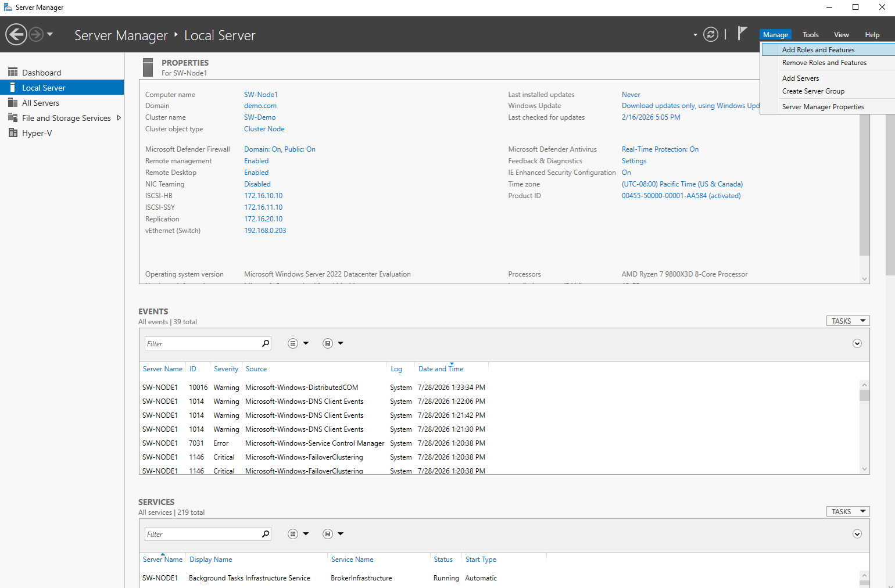Open the Help menu
The height and width of the screenshot is (588, 895).
pos(872,34)
